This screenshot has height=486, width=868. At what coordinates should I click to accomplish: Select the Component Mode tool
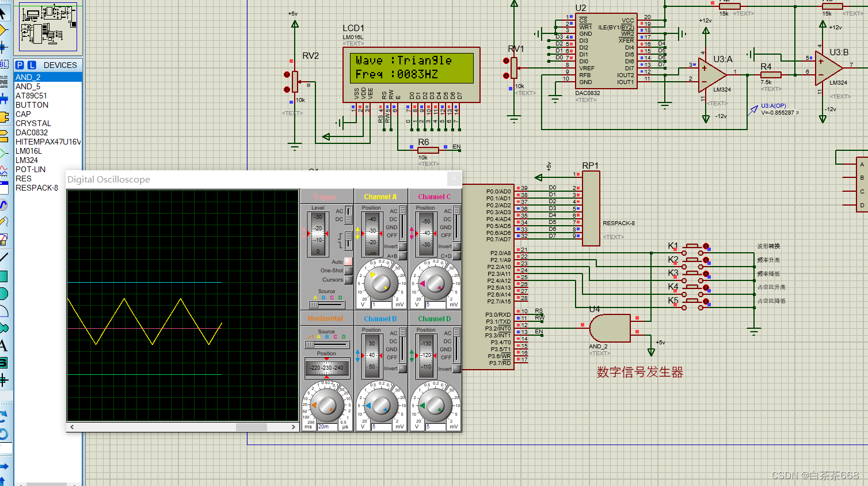tap(3, 29)
